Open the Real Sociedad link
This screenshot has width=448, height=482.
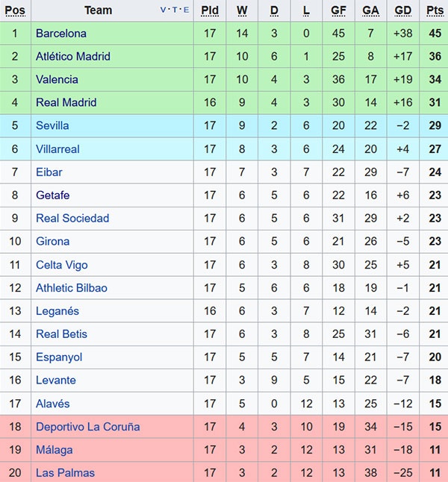(72, 219)
